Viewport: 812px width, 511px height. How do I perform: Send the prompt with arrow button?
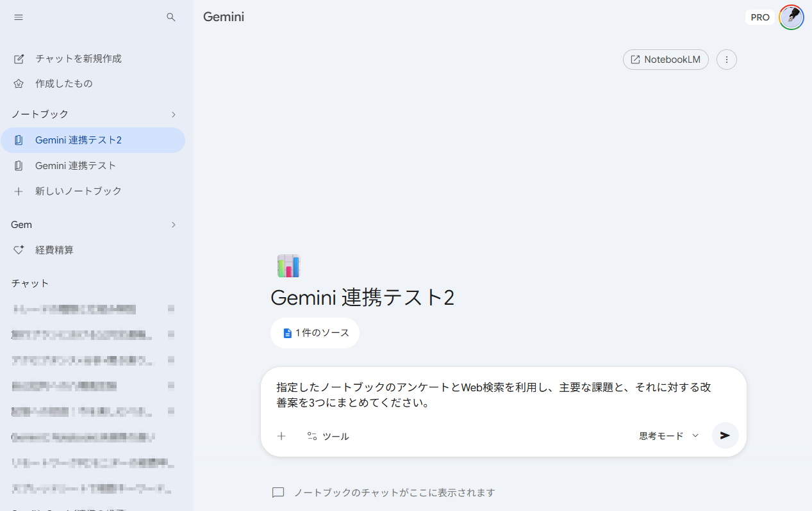point(725,435)
